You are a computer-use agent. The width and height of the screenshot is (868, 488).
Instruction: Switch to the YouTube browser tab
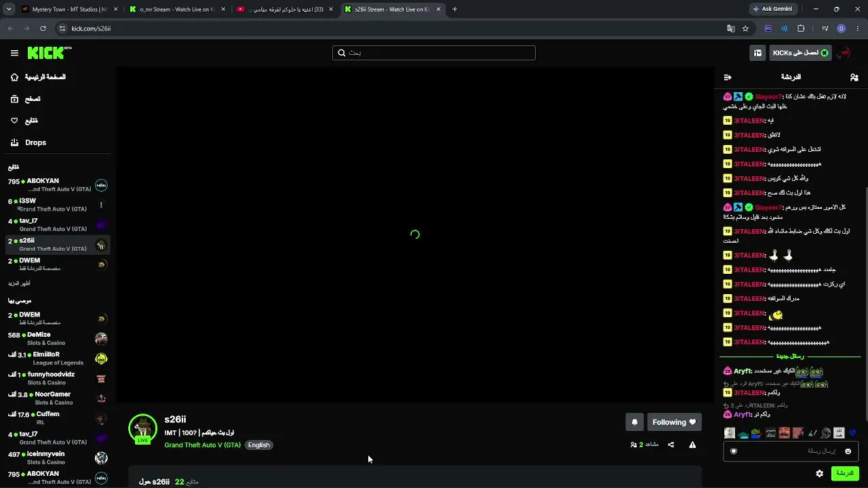(285, 9)
